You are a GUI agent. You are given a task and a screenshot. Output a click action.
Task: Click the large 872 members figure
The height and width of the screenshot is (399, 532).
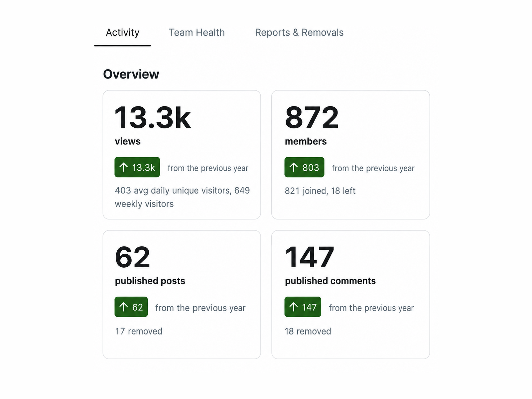pos(312,117)
